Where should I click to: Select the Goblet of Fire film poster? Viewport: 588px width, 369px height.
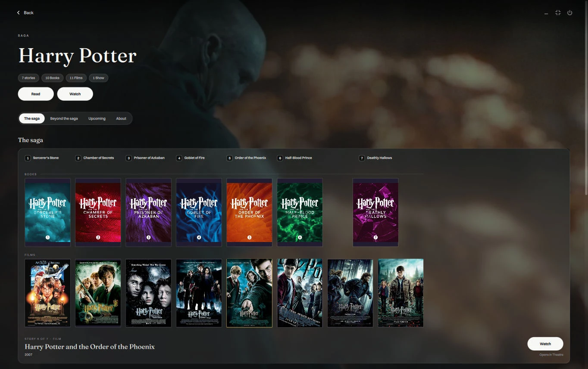(x=199, y=293)
